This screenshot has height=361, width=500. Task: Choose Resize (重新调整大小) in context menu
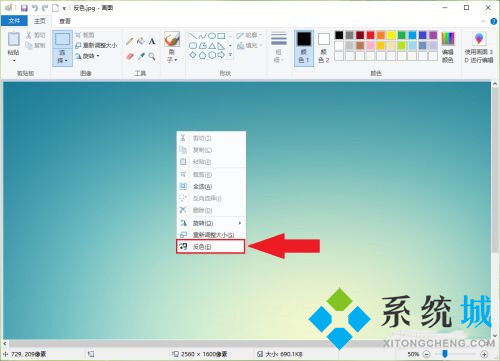click(x=211, y=235)
